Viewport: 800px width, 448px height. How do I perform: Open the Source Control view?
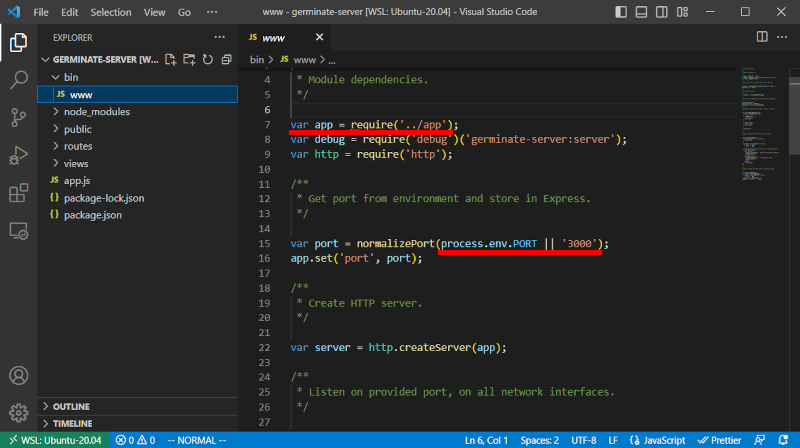18,118
